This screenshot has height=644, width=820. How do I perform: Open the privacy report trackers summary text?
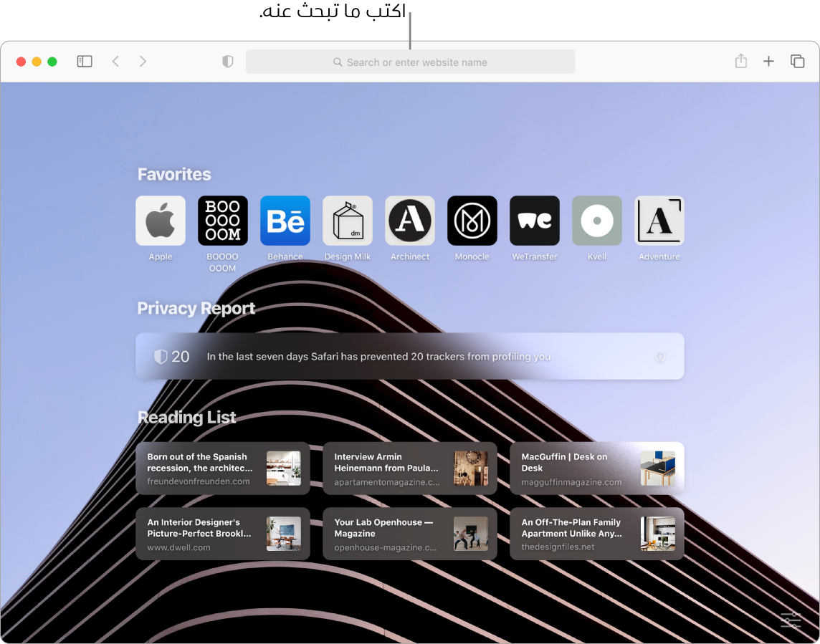coord(378,357)
